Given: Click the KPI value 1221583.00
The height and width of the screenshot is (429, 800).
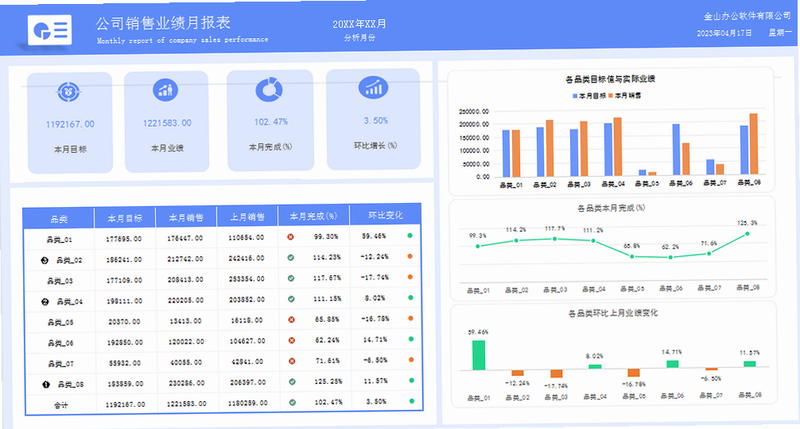Looking at the screenshot, I should 167,123.
